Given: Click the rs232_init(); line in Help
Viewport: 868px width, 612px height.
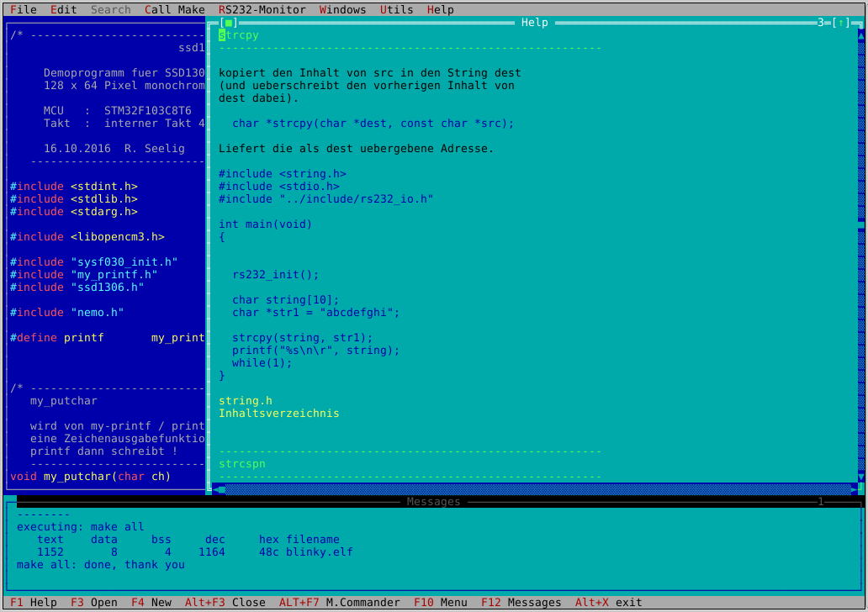Looking at the screenshot, I should click(276, 274).
